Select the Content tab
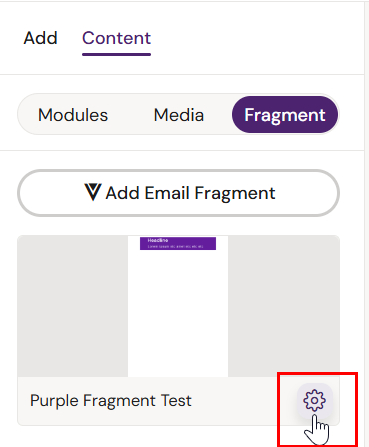The width and height of the screenshot is (369, 447). pos(116,38)
